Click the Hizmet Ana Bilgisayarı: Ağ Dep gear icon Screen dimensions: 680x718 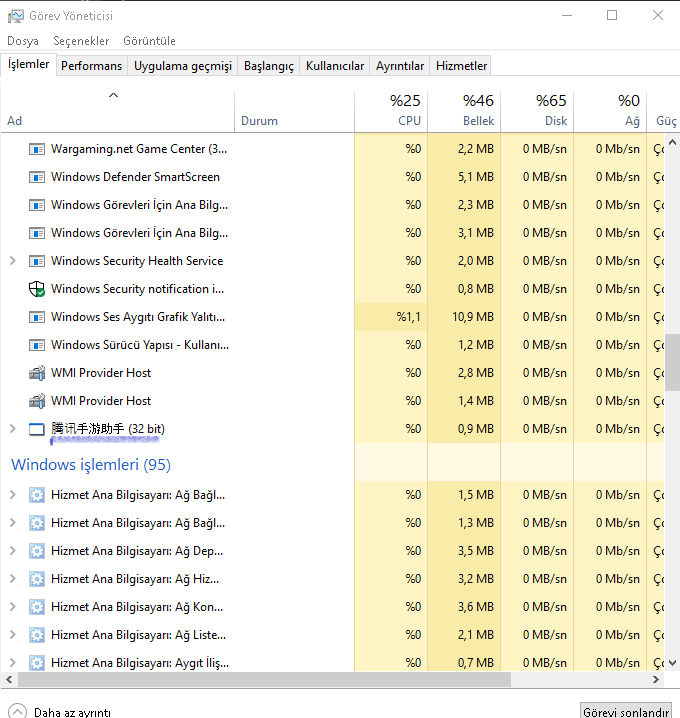(x=37, y=551)
